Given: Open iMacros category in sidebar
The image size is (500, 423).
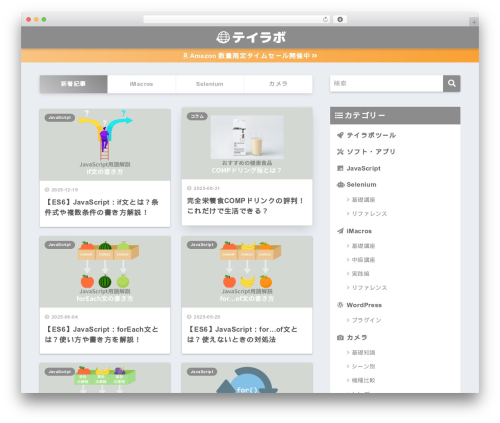Looking at the screenshot, I should [x=359, y=231].
